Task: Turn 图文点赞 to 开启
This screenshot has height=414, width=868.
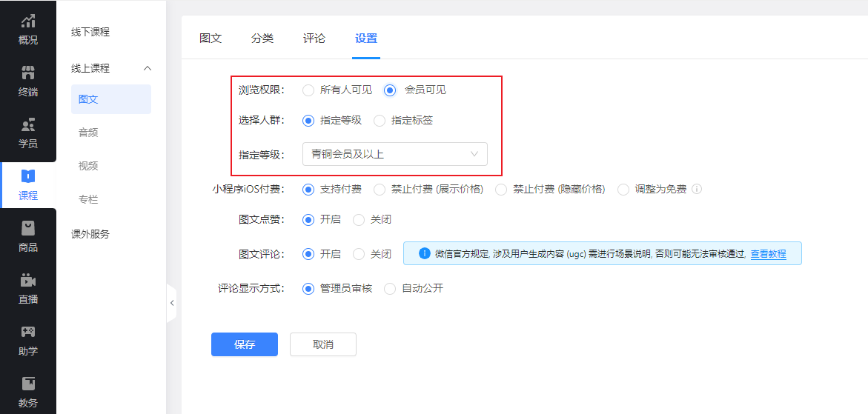Action: point(308,220)
